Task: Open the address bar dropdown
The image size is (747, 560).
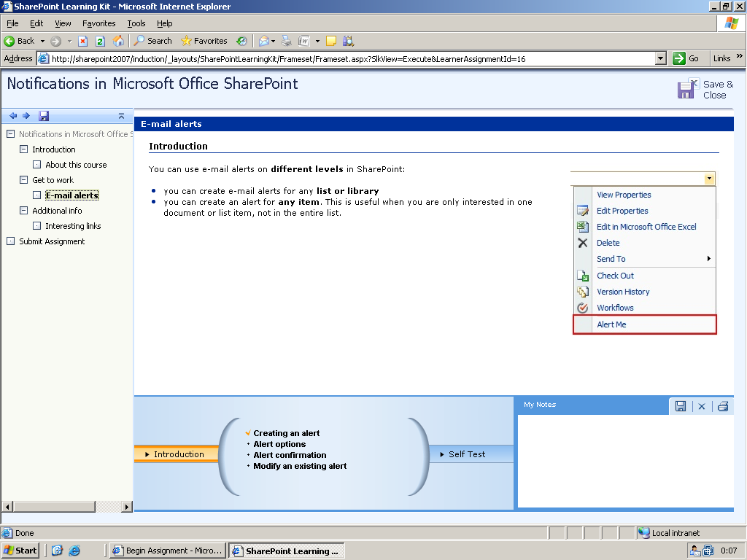Action: (660, 58)
